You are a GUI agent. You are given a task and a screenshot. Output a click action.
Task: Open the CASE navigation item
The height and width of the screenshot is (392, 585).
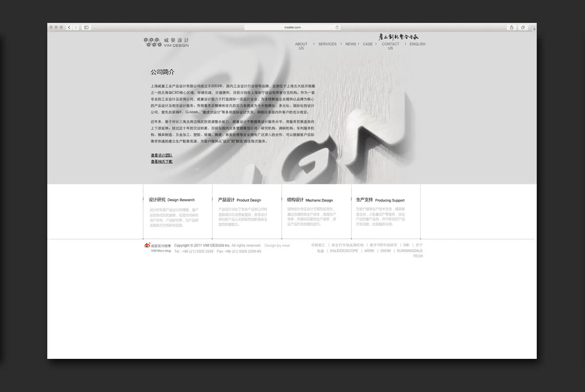[x=368, y=44]
